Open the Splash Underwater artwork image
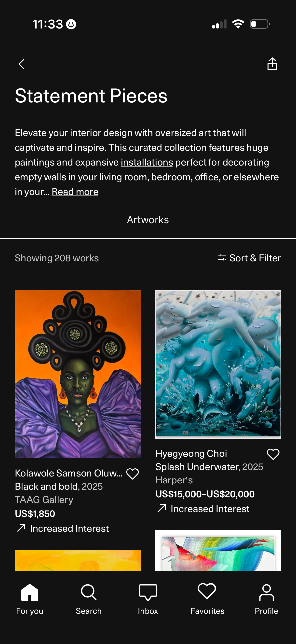 218,364
